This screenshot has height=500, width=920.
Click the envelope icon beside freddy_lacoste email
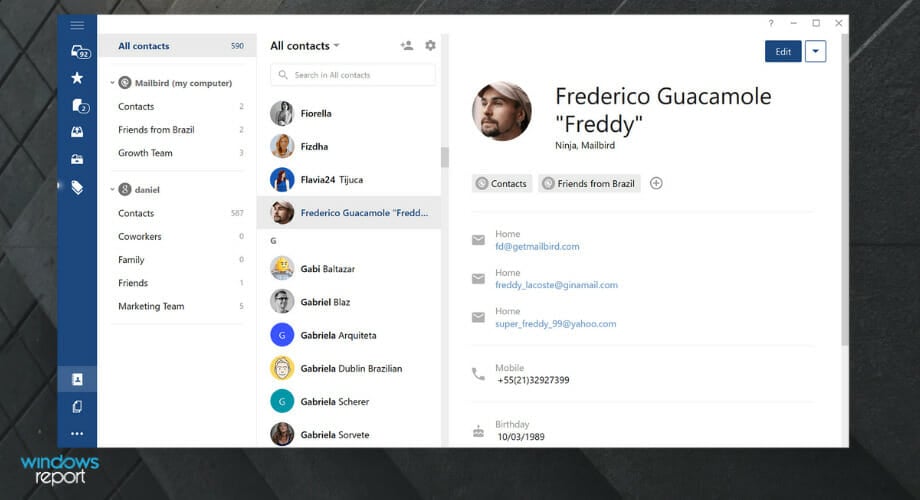coord(478,279)
